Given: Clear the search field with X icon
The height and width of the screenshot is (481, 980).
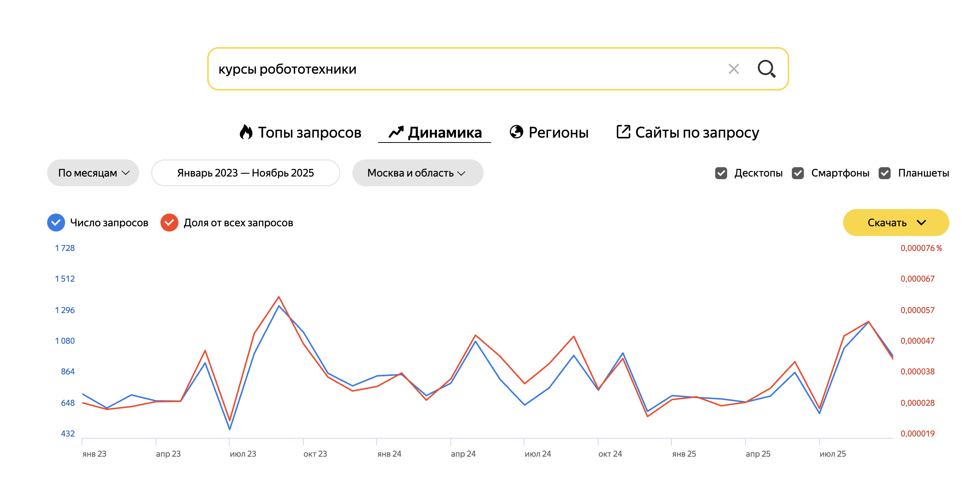Looking at the screenshot, I should click(734, 69).
